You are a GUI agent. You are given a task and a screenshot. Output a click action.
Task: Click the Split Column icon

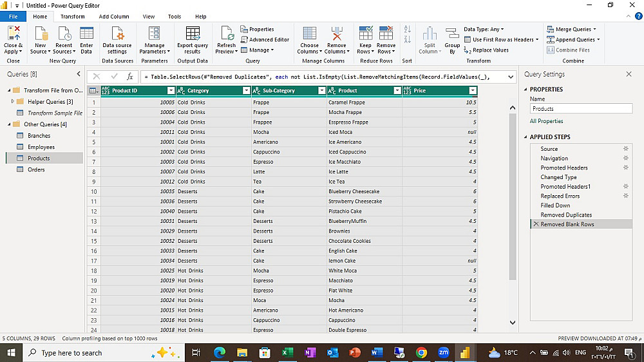(x=430, y=33)
